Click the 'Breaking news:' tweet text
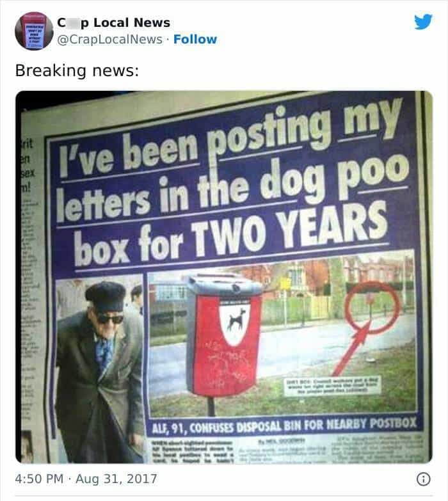Screen dimensions: 448x501 pyautogui.click(x=77, y=70)
